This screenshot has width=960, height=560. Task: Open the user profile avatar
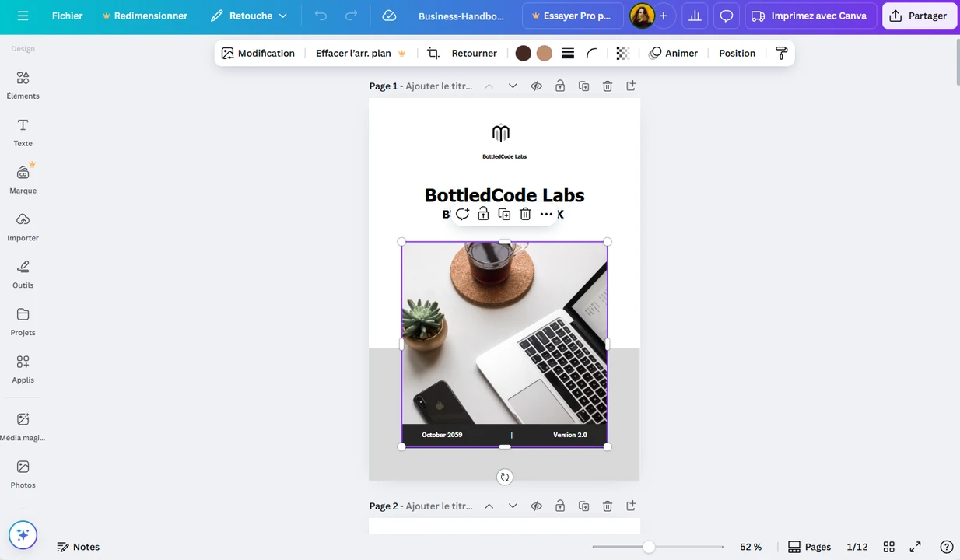point(642,16)
